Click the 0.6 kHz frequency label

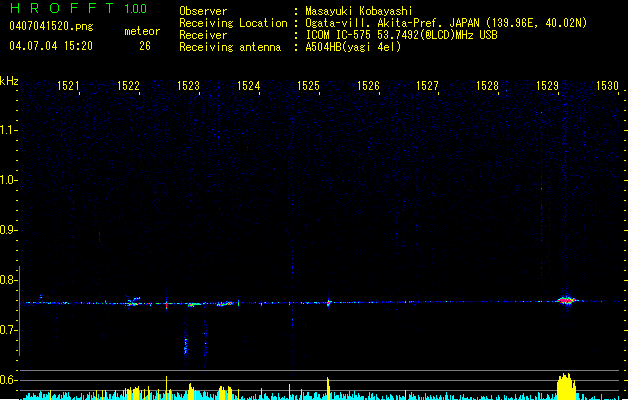coord(8,380)
